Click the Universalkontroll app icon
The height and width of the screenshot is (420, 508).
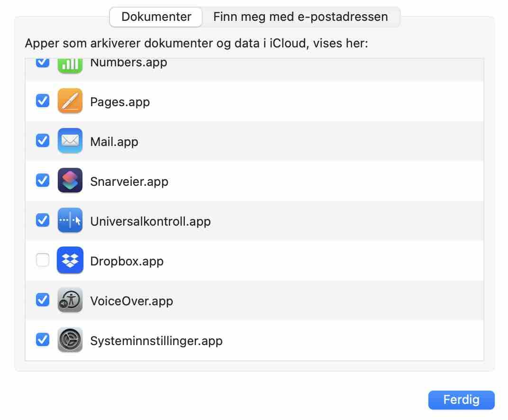[x=70, y=220]
